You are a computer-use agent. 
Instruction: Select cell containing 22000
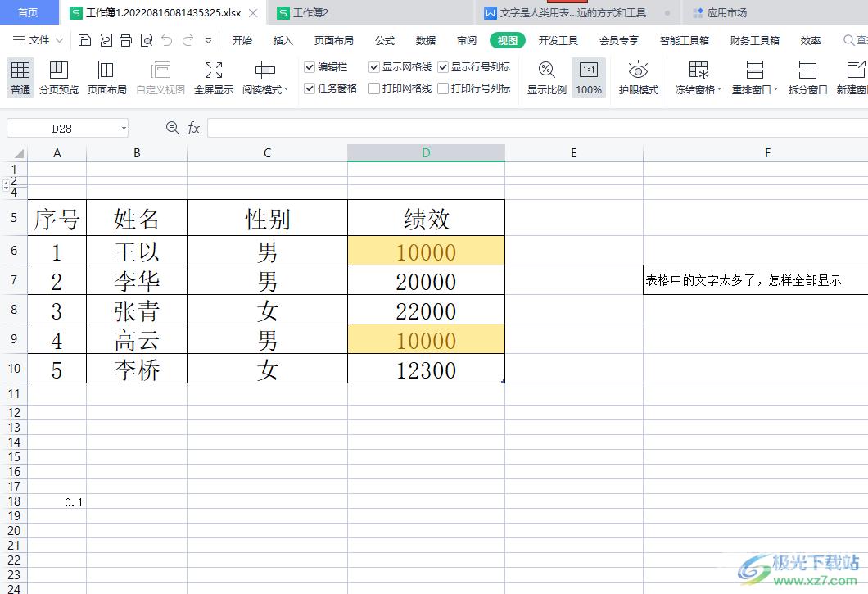pyautogui.click(x=427, y=310)
